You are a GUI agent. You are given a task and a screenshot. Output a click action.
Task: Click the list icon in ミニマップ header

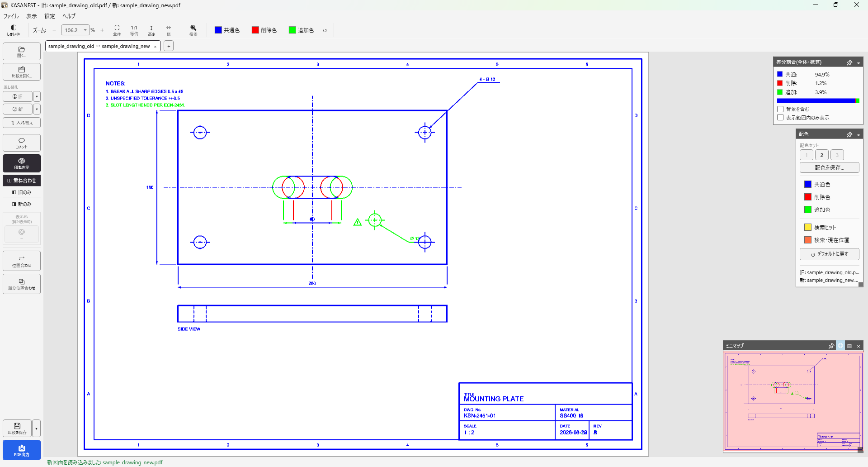coord(849,346)
